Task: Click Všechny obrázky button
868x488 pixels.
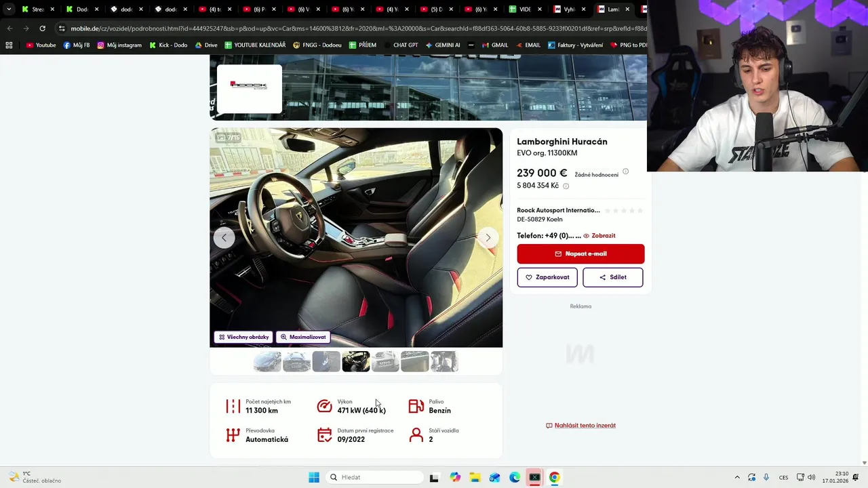Action: point(244,337)
